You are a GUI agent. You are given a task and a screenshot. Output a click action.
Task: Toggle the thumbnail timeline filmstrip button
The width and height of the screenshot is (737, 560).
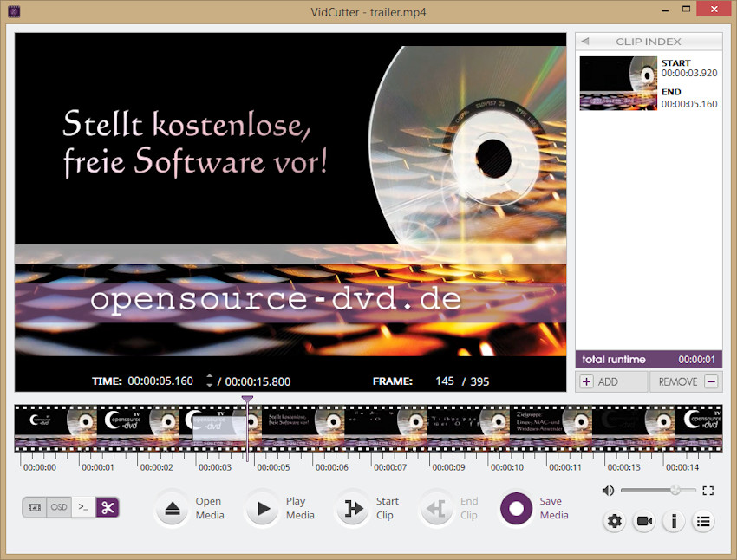tap(35, 507)
